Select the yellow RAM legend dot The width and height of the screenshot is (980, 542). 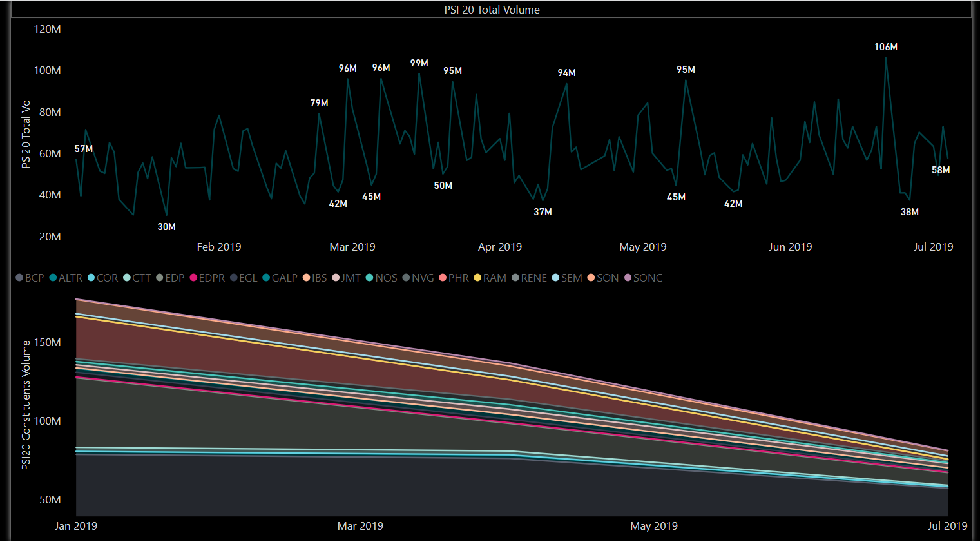477,278
